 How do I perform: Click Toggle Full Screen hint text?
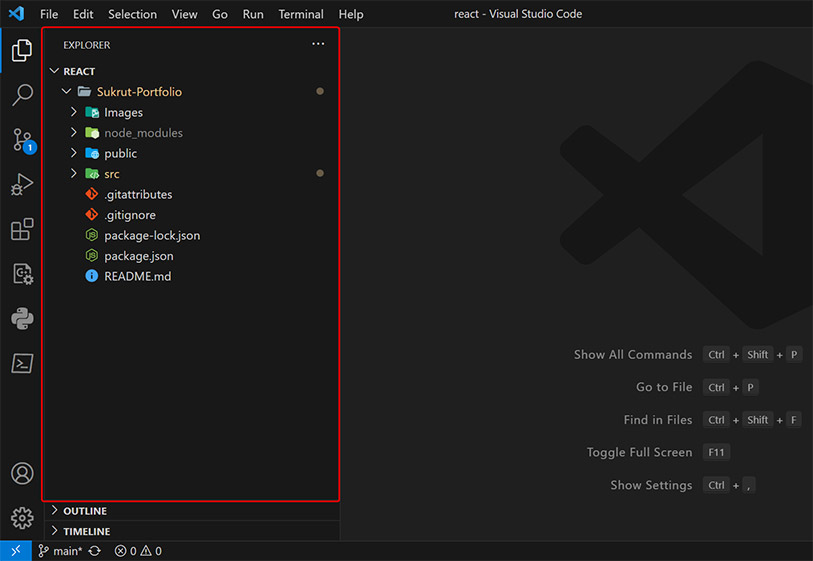pyautogui.click(x=639, y=453)
